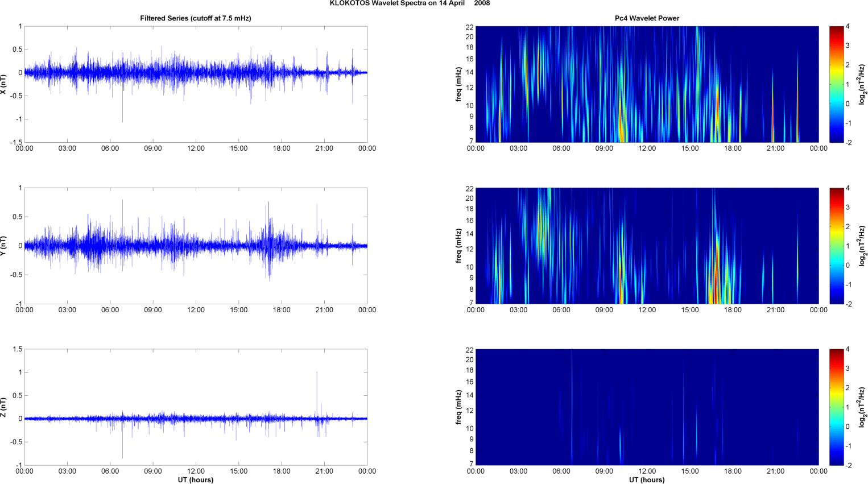Click the "22" frequency tick on the top spectrogram
Image resolution: width=868 pixels, height=484 pixels.
pos(469,27)
